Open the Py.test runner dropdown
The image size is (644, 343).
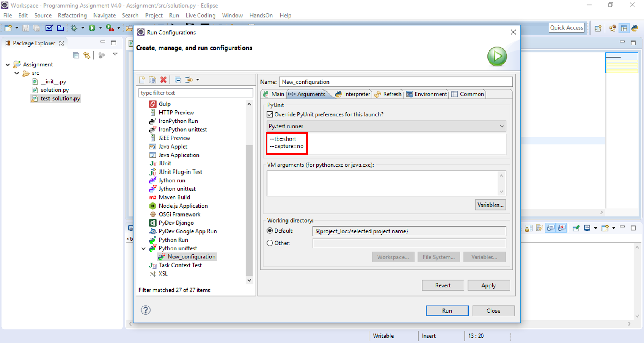[386, 126]
